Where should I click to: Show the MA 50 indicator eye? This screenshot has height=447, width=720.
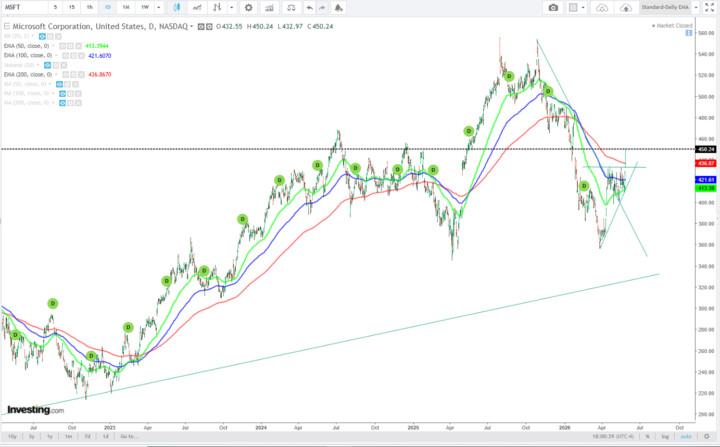[59, 84]
